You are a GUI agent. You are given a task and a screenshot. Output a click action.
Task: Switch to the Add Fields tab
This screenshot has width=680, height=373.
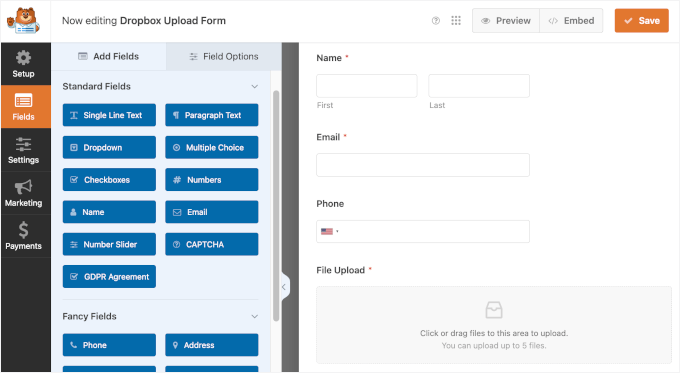coord(109,56)
